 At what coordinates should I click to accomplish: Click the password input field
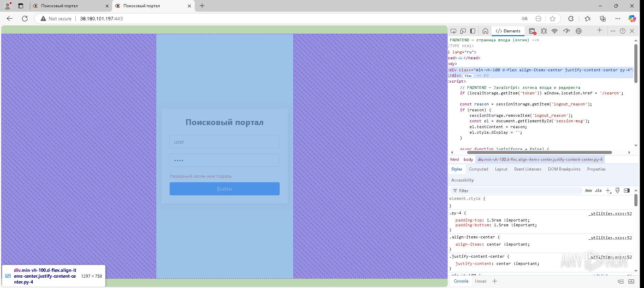pyautogui.click(x=224, y=160)
